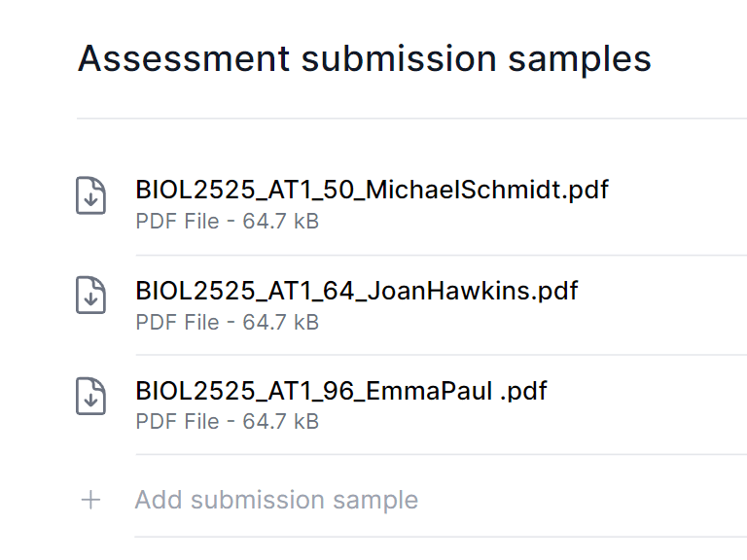This screenshot has height=560, width=747.
Task: Click "PDF File" label under MichaelSchmidt file
Action: click(x=177, y=222)
